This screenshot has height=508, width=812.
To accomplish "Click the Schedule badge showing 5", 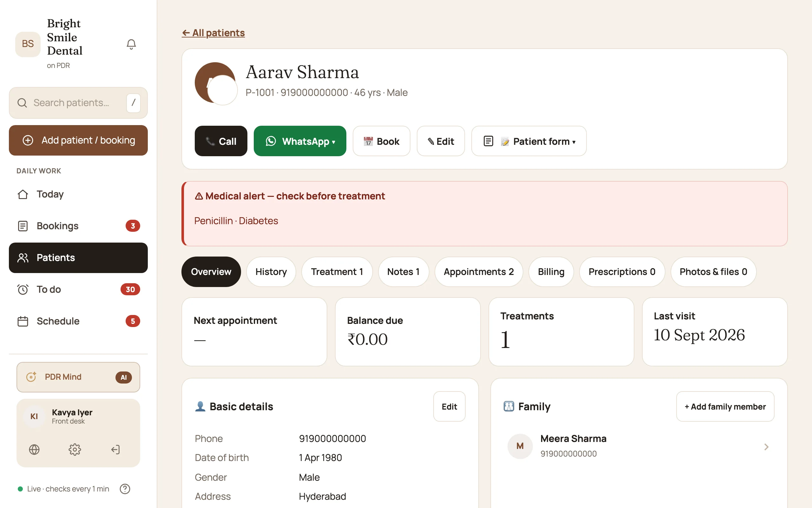I will (x=133, y=321).
